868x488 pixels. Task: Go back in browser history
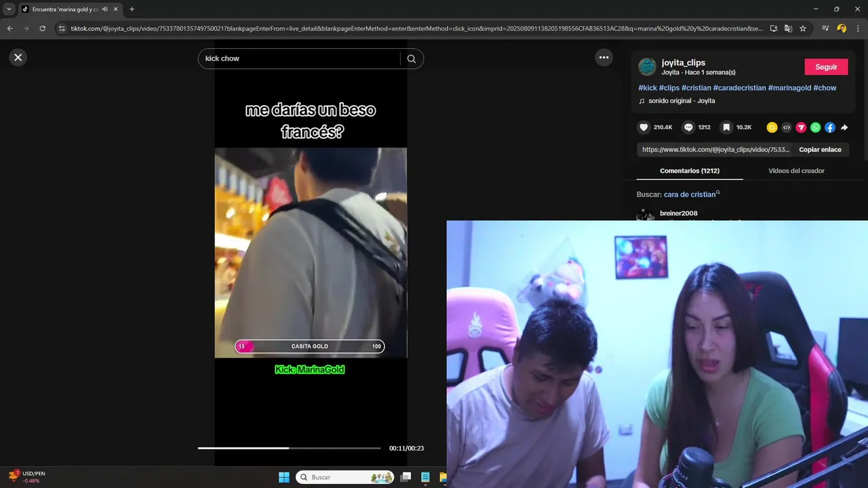[10, 28]
